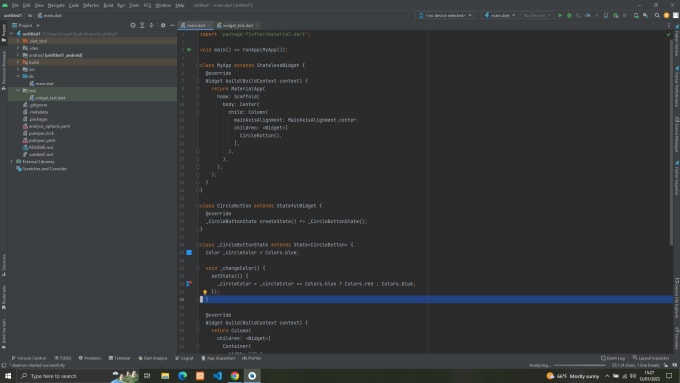Collapse the lib folder
Viewport: 680px width, 383px height.
[18, 76]
